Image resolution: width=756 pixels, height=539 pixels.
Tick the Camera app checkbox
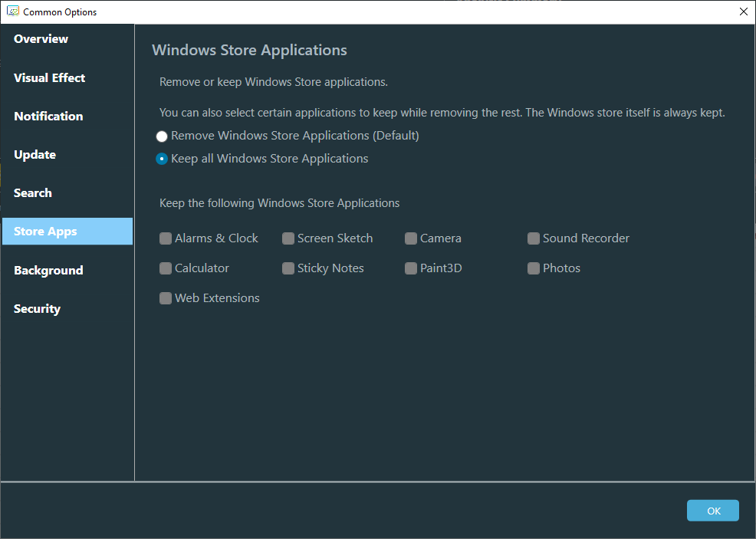pyautogui.click(x=411, y=238)
